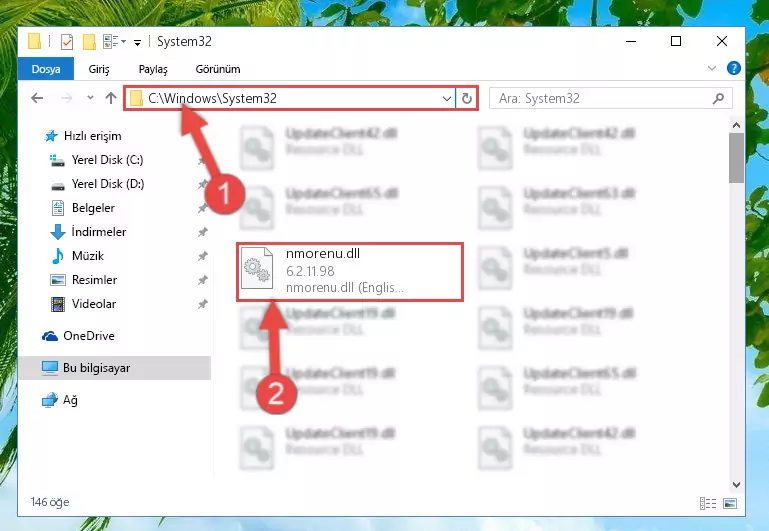Refresh the System32 folder view
Viewport: 769px width, 531px height.
click(x=466, y=99)
